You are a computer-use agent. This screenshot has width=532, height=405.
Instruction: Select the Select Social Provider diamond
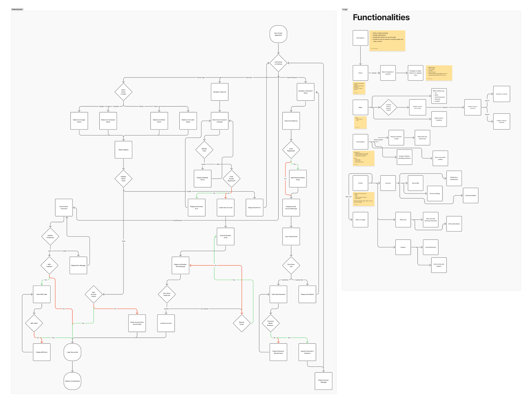click(123, 92)
